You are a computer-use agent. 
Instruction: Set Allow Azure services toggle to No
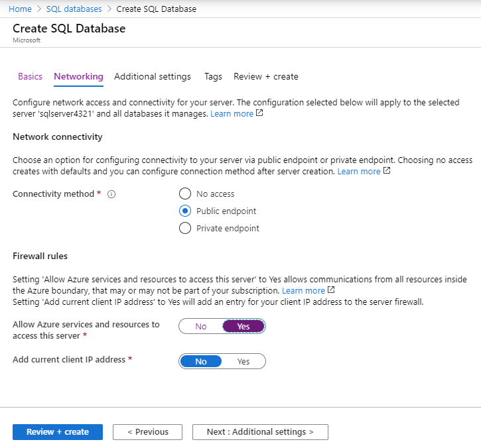(x=201, y=326)
